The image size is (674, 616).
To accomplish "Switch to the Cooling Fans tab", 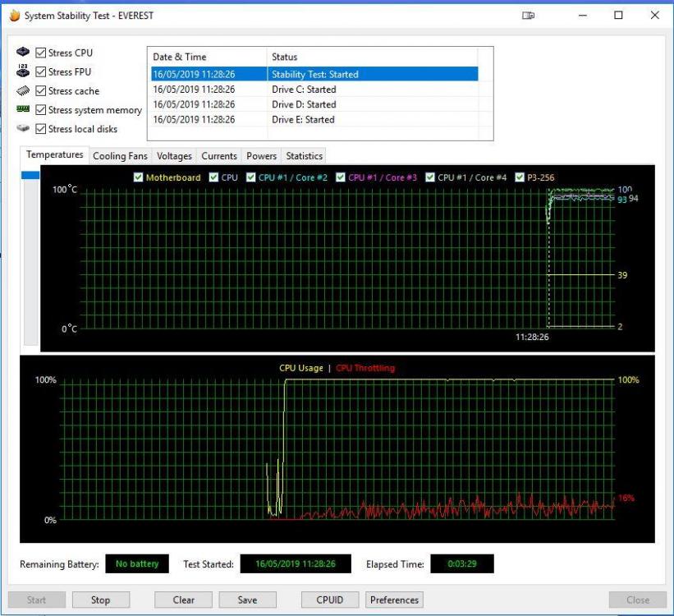I will click(x=120, y=156).
